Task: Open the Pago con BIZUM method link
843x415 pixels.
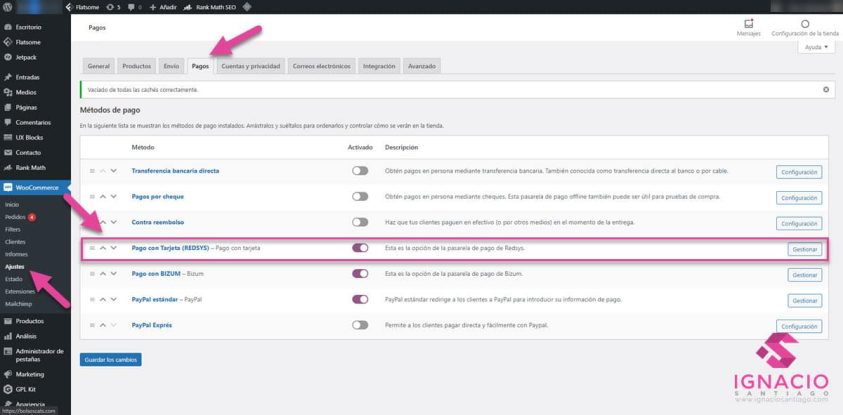Action: (156, 274)
